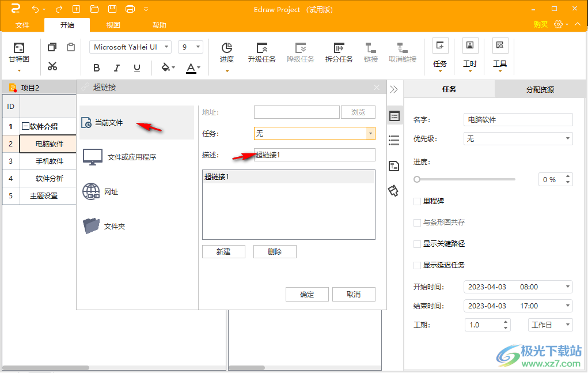This screenshot has height=373, width=588.
Task: Click the Redo icon in title bar
Action: click(x=59, y=9)
